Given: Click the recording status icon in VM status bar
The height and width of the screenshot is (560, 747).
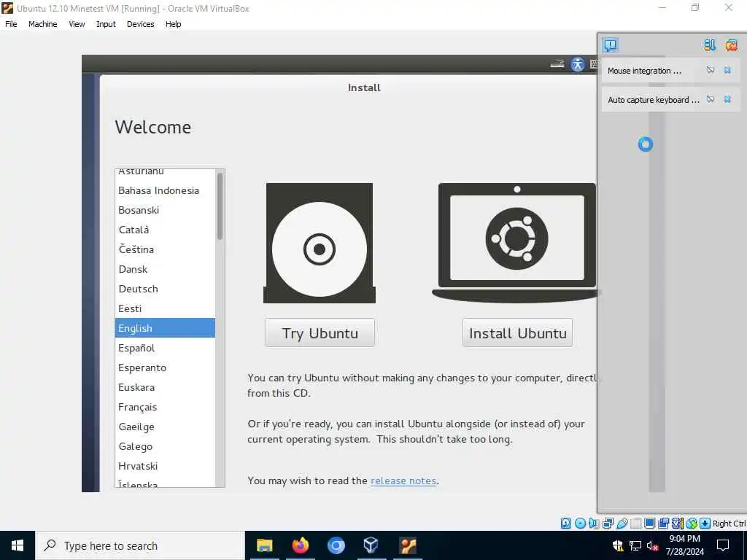Looking at the screenshot, I should point(664,524).
